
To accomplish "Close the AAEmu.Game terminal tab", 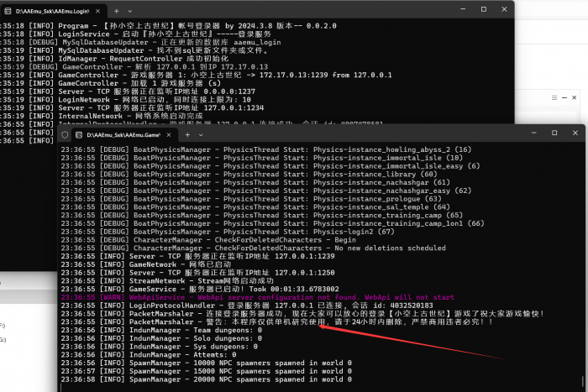I will point(169,134).
